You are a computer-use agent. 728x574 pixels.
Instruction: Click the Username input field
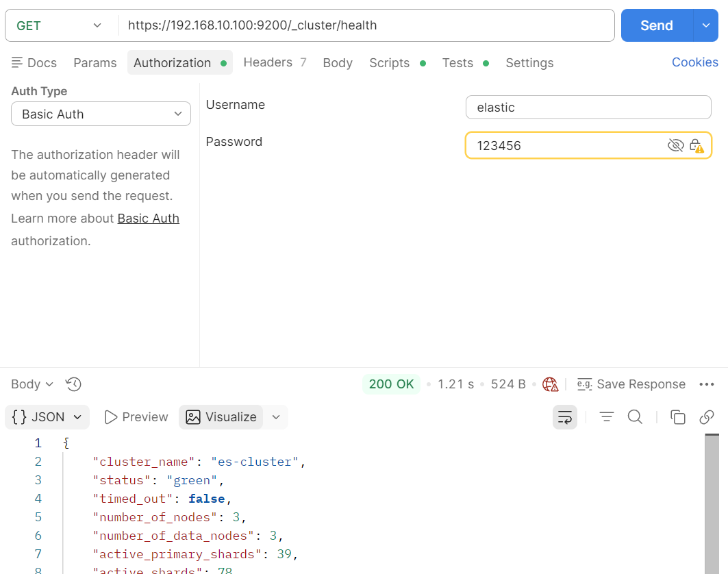[x=588, y=108]
